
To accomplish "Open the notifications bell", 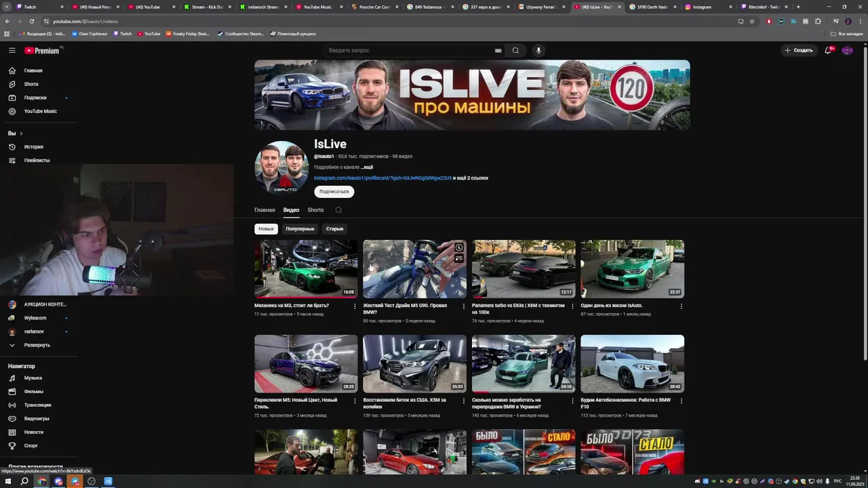I will [828, 50].
